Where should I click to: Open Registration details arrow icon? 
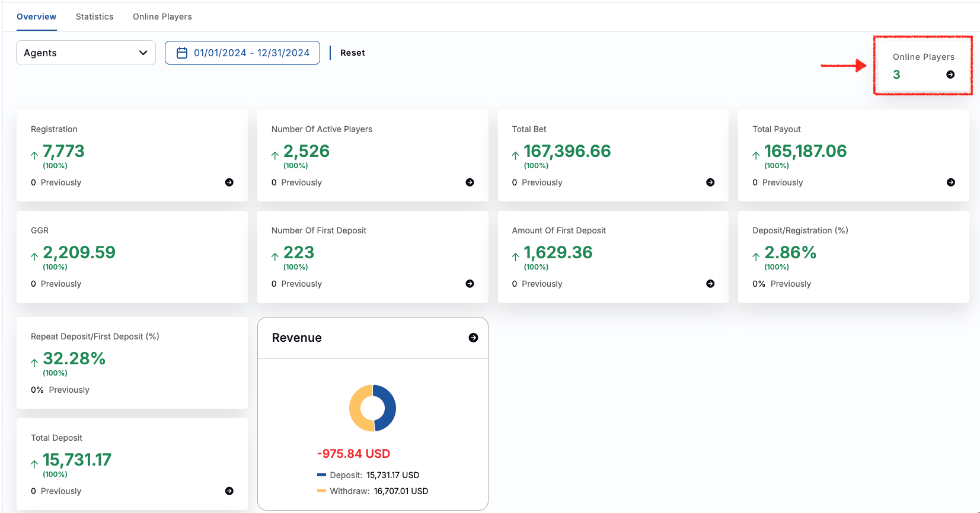point(229,182)
